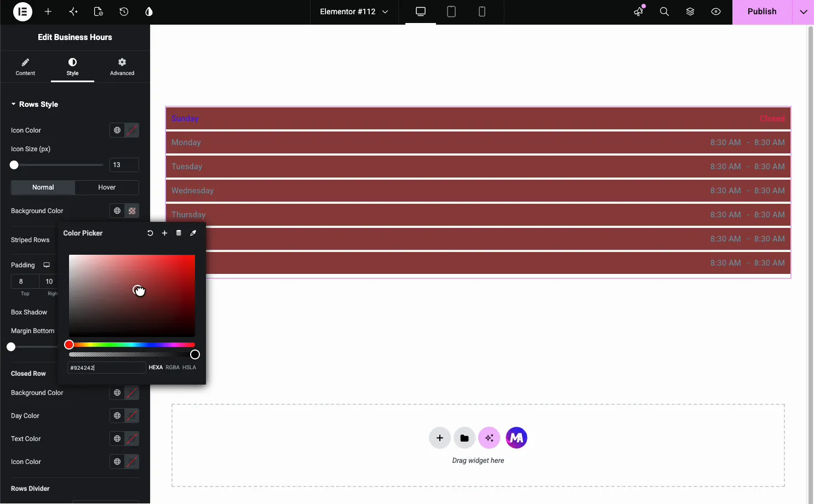
Task: Open Site Settings droplet icon
Action: 149,12
